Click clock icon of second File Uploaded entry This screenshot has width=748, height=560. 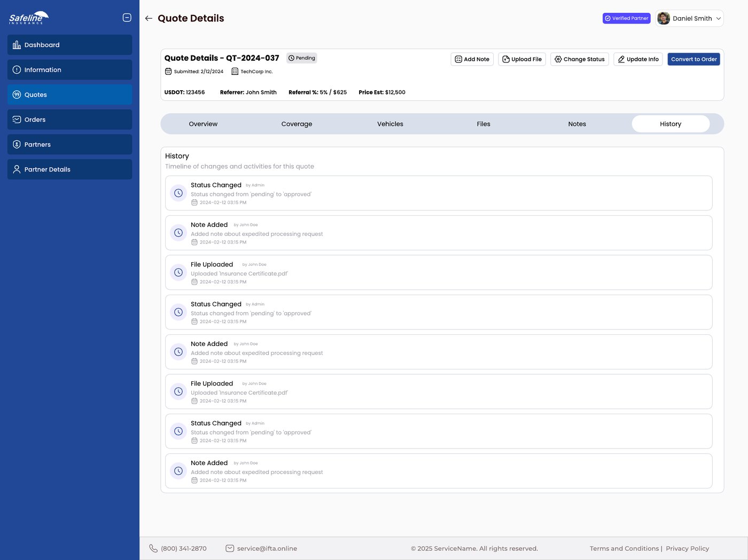(x=178, y=391)
